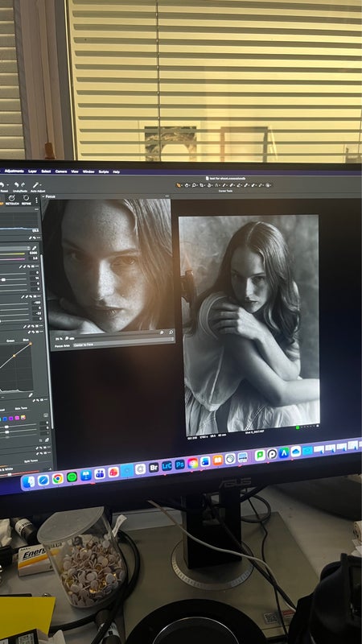The width and height of the screenshot is (362, 644).
Task: Click the curve point in Curve editor
Action: (x=14, y=356)
